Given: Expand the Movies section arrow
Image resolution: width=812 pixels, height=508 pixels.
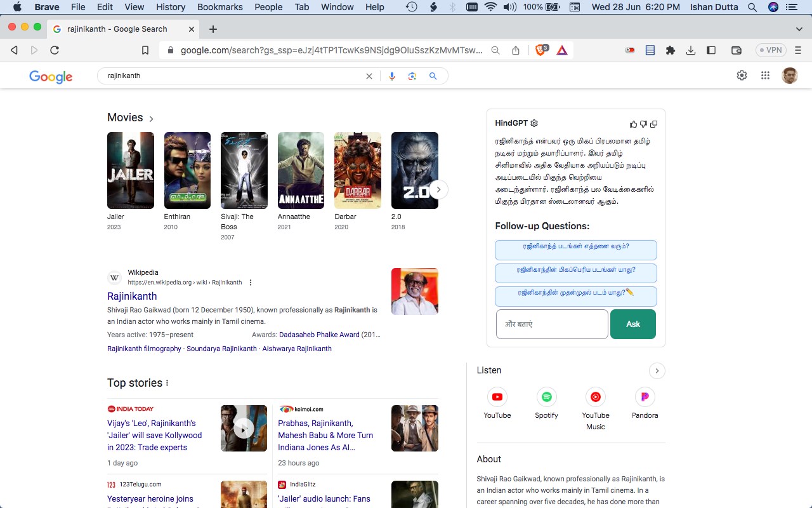Looking at the screenshot, I should (x=151, y=119).
